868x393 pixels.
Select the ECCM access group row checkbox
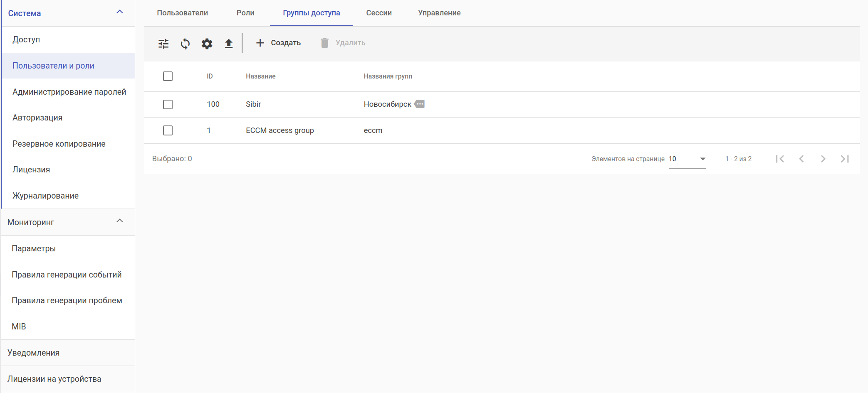point(168,130)
